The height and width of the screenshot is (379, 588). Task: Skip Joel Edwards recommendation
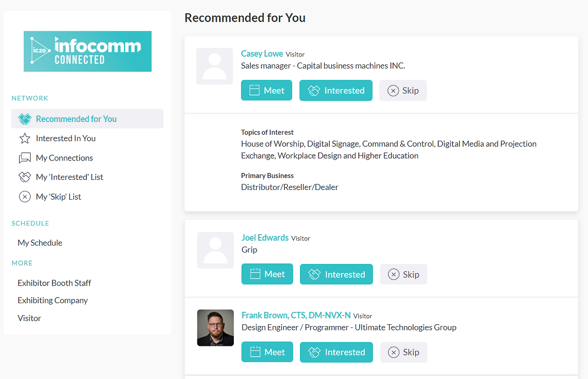tap(404, 275)
